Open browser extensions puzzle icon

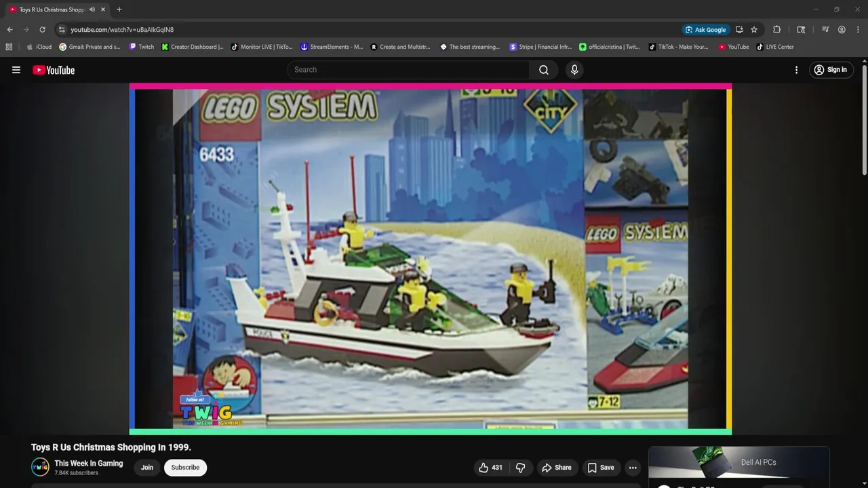click(x=777, y=30)
